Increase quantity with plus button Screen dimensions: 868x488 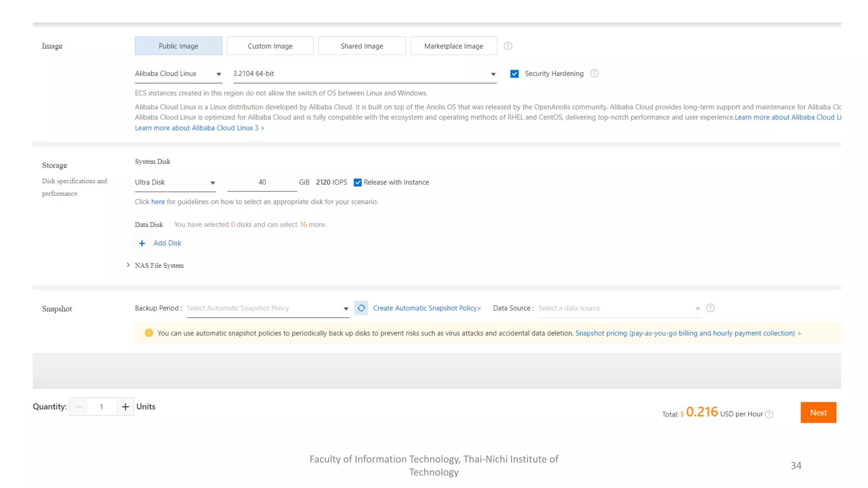(125, 407)
